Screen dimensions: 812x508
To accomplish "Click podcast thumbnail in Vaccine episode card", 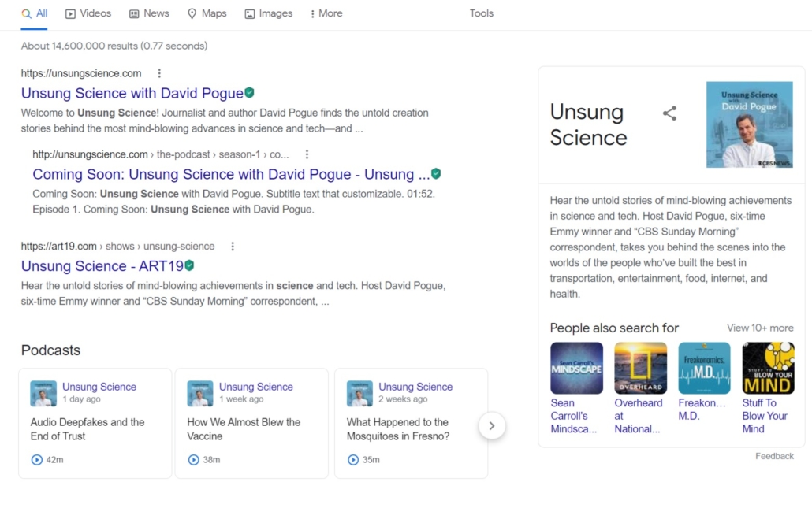I will (x=200, y=393).
